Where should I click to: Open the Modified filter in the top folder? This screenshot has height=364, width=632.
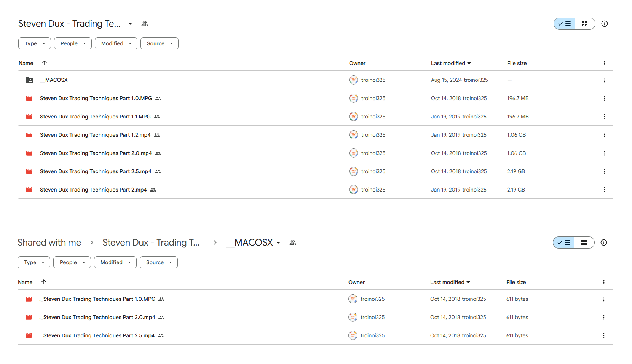(116, 43)
